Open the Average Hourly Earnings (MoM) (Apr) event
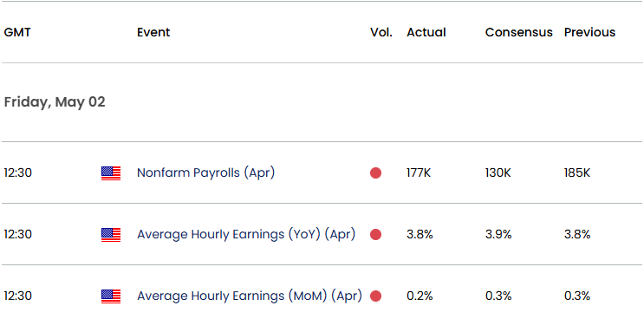This screenshot has width=644, height=319. pyautogui.click(x=250, y=296)
